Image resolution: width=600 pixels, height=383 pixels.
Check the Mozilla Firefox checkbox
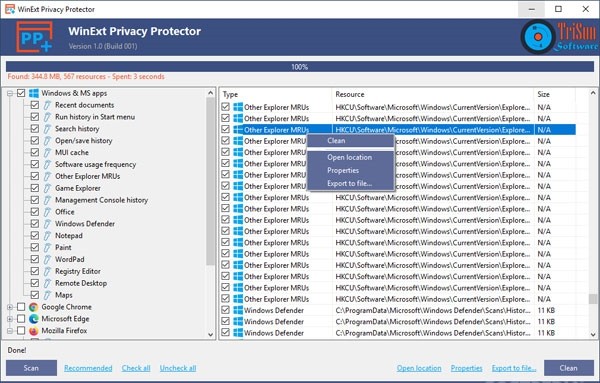pyautogui.click(x=21, y=331)
